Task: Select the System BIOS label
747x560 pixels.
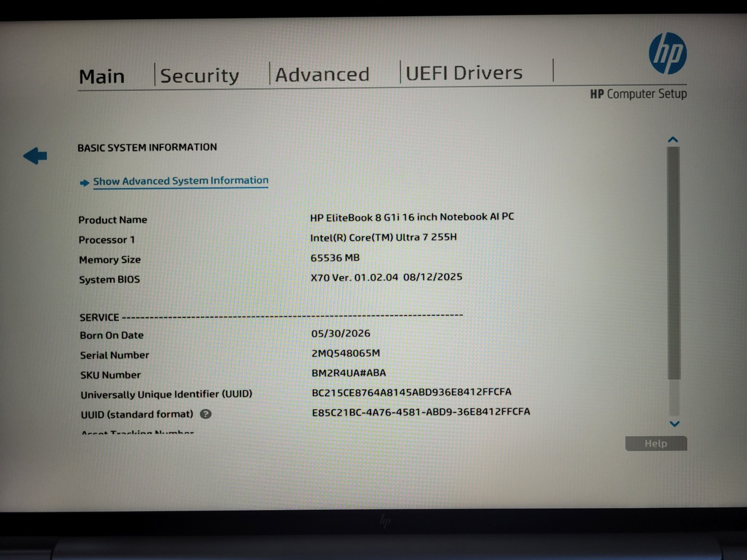Action: coord(109,280)
